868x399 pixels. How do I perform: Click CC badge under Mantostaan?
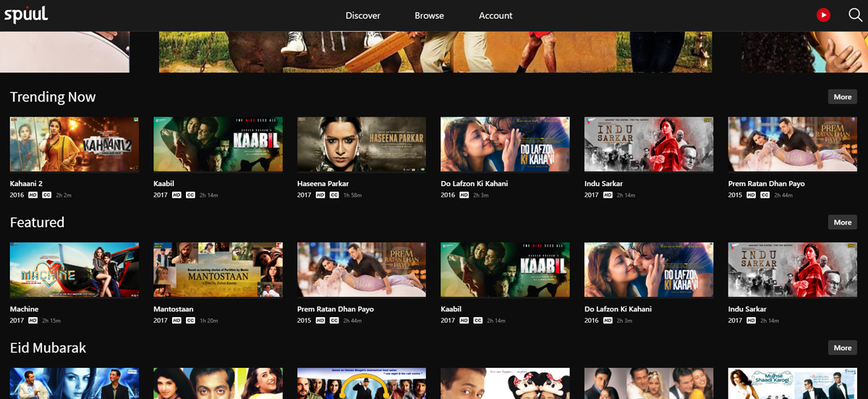click(190, 321)
